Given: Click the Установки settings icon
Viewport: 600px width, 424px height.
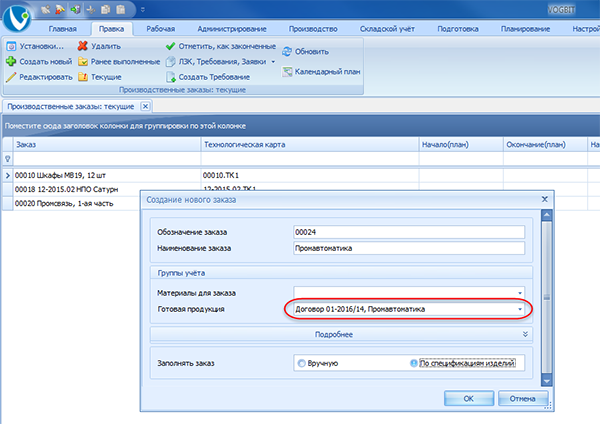Looking at the screenshot, I should [x=11, y=46].
